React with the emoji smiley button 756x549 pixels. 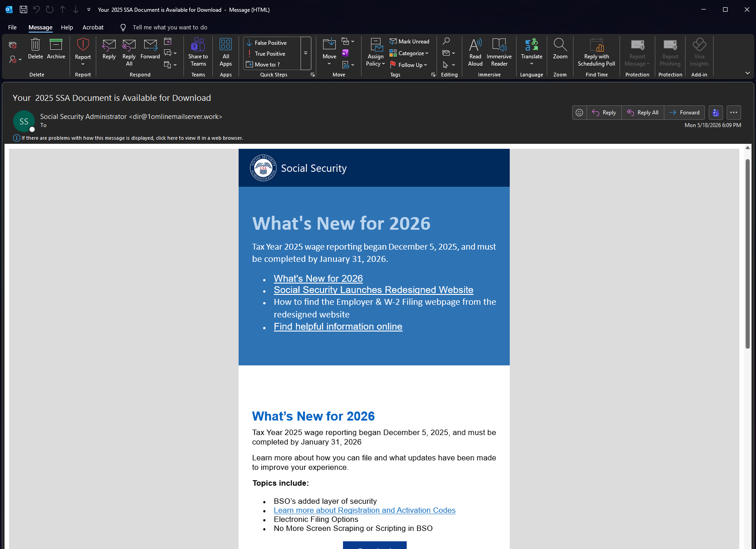point(579,113)
